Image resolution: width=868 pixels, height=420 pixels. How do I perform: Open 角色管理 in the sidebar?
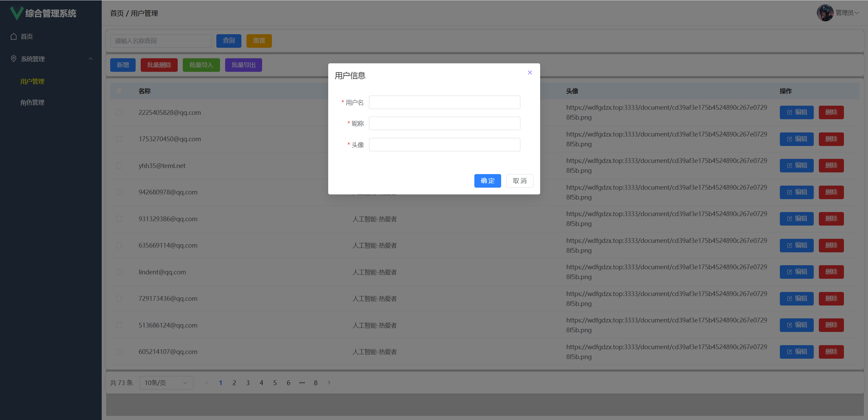click(x=32, y=102)
